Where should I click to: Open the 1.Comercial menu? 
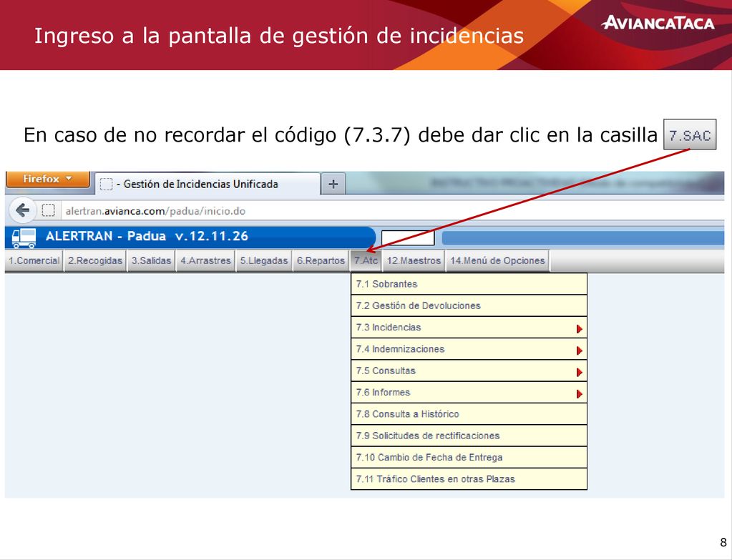coord(34,261)
